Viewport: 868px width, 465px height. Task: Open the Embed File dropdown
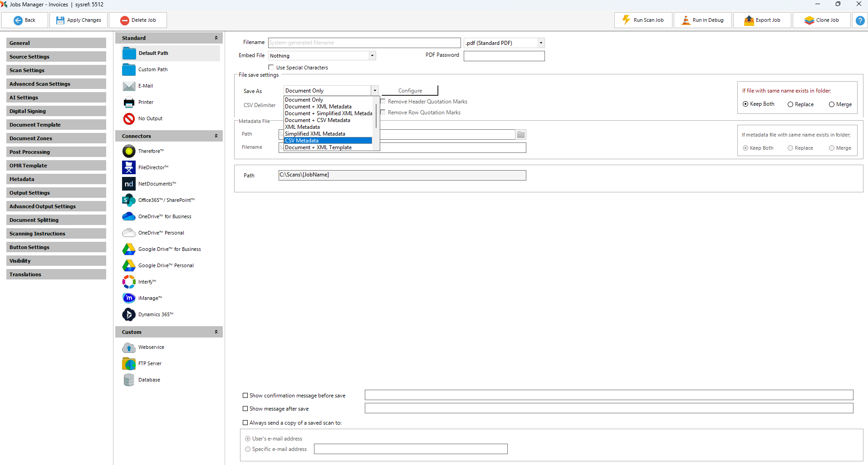pyautogui.click(x=372, y=56)
